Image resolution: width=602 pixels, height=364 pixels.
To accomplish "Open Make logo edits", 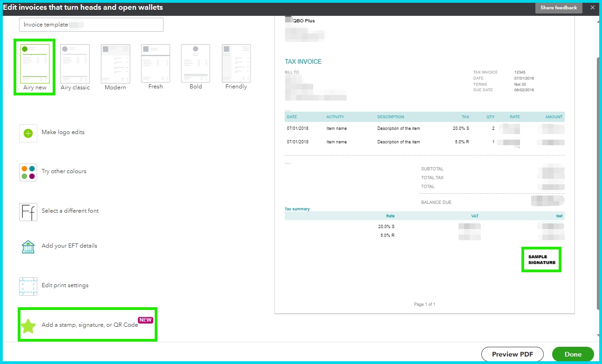I will point(64,133).
